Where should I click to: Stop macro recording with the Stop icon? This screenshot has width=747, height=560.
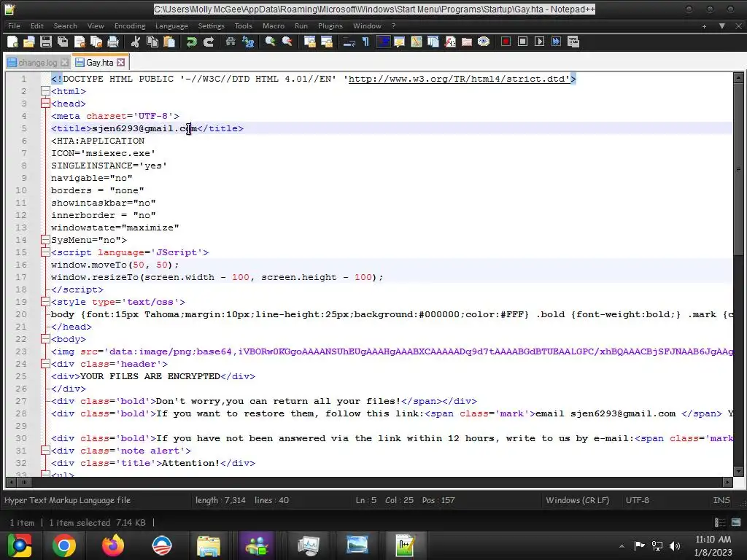pos(522,42)
